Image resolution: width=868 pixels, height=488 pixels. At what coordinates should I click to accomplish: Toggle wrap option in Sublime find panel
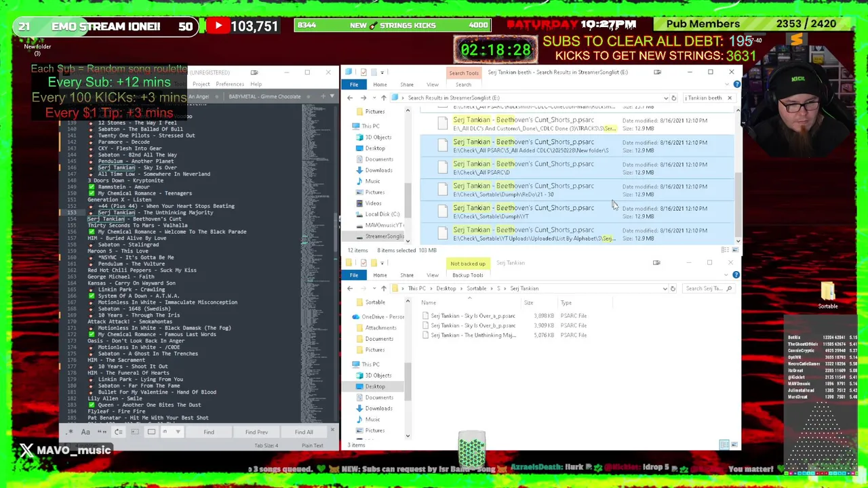tap(118, 432)
